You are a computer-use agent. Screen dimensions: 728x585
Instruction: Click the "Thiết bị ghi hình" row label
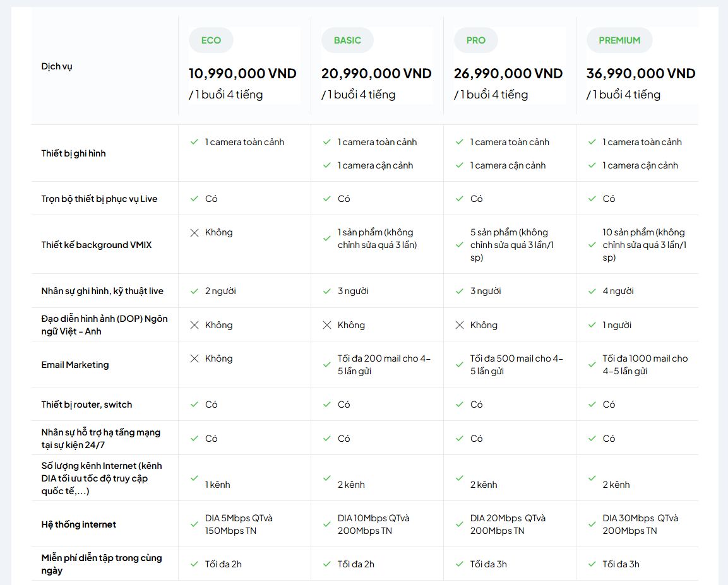[x=74, y=153]
